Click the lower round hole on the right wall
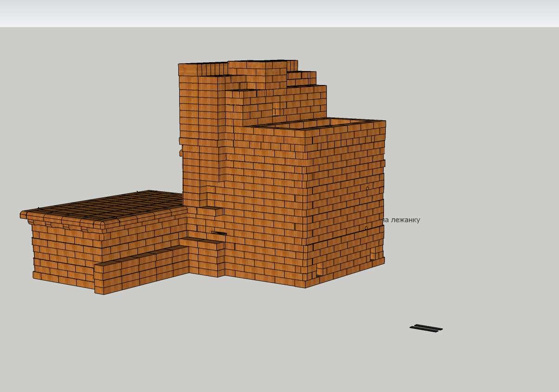This screenshot has height=392, width=559. [x=366, y=228]
